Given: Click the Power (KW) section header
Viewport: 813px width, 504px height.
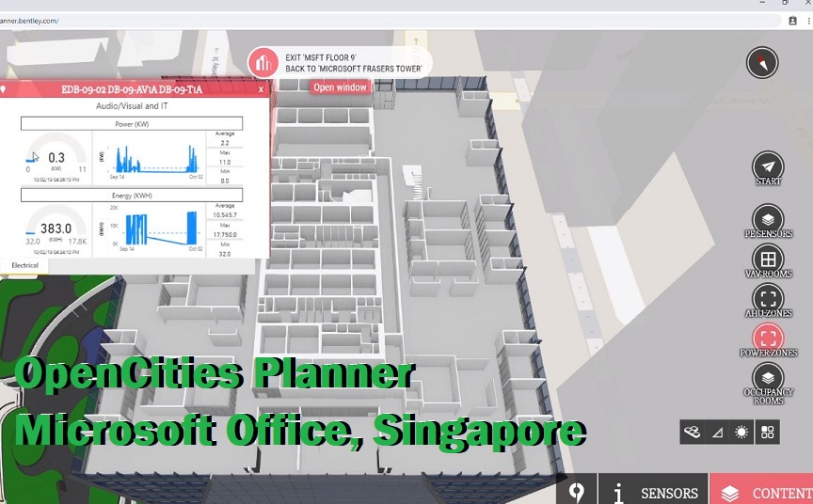Looking at the screenshot, I should (x=132, y=124).
